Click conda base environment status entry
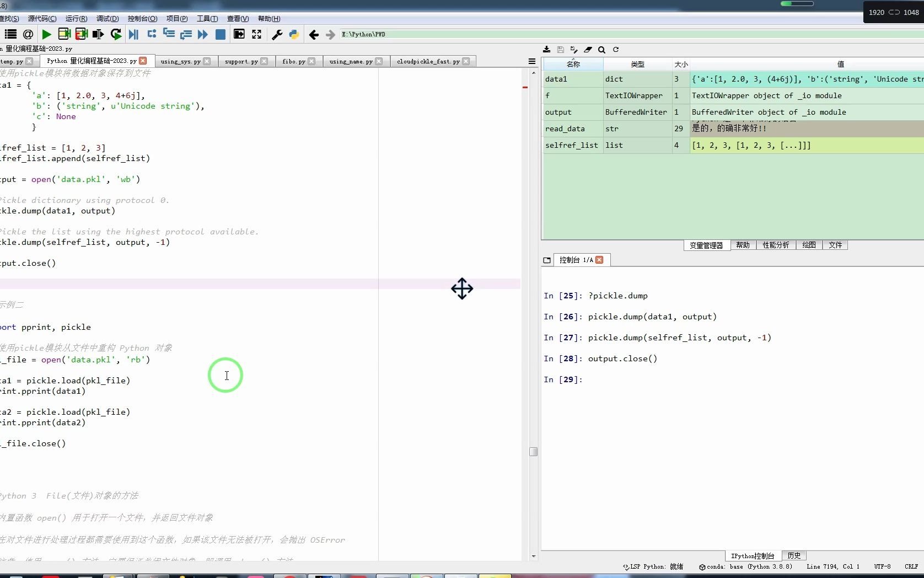The height and width of the screenshot is (578, 924). click(745, 566)
